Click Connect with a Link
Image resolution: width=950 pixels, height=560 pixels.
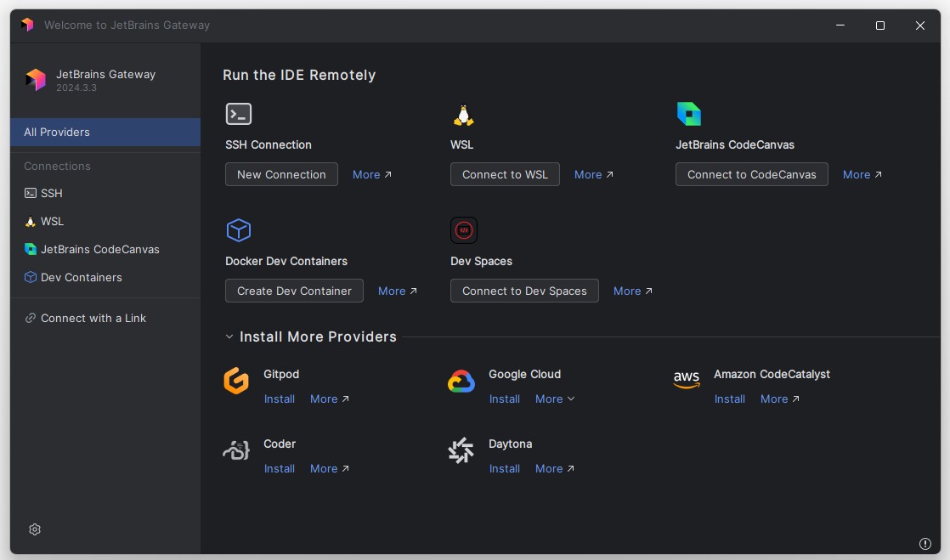pos(93,318)
